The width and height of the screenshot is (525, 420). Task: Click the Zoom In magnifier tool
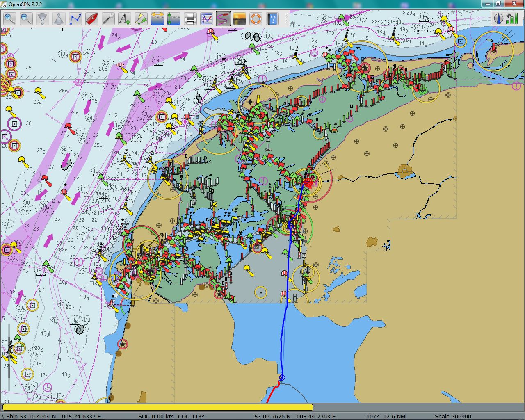coord(10,19)
